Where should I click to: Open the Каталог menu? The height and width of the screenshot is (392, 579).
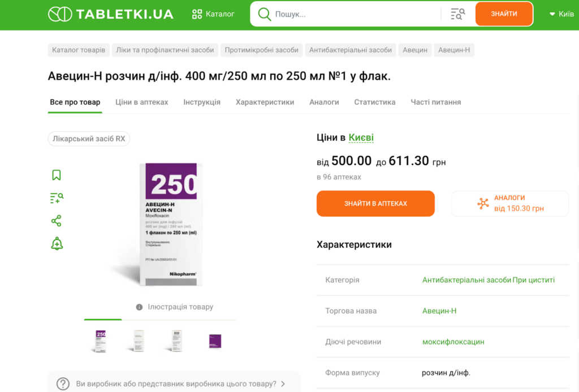213,14
